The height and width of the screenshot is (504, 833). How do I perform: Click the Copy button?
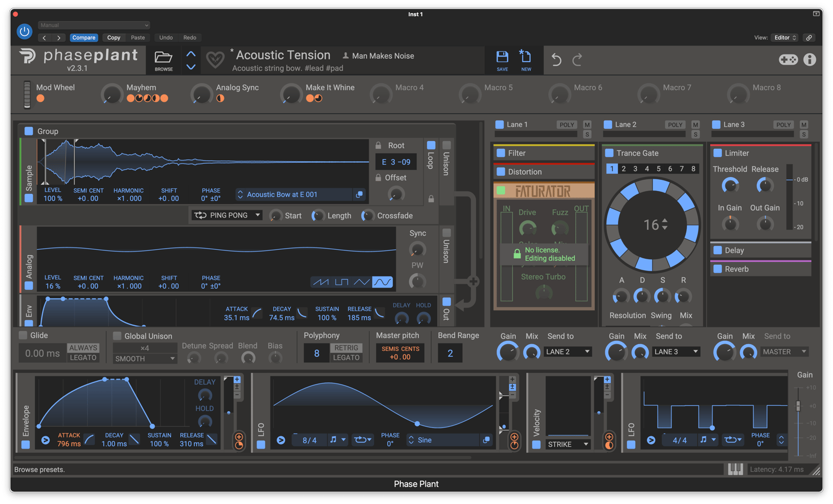(x=114, y=38)
